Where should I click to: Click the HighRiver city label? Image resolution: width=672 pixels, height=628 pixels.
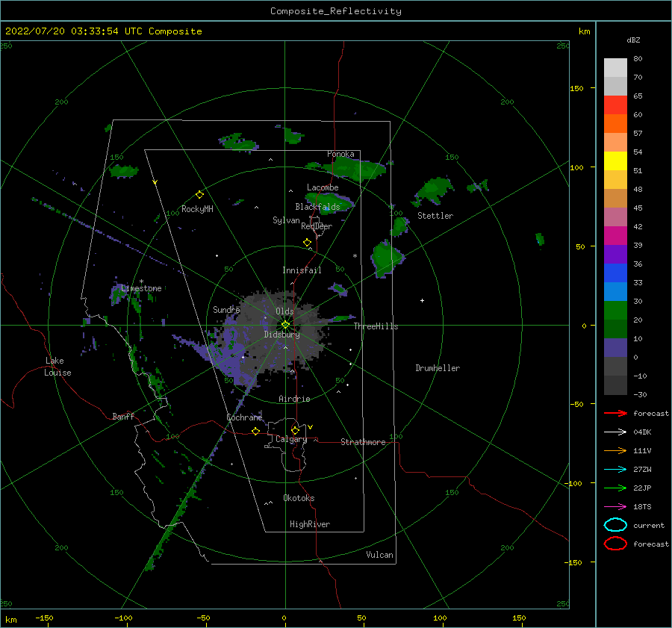pyautogui.click(x=310, y=524)
